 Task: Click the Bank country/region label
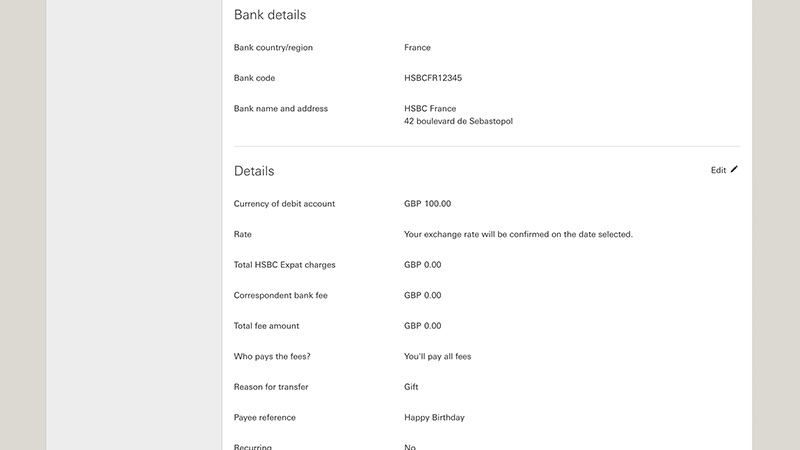pyautogui.click(x=273, y=47)
